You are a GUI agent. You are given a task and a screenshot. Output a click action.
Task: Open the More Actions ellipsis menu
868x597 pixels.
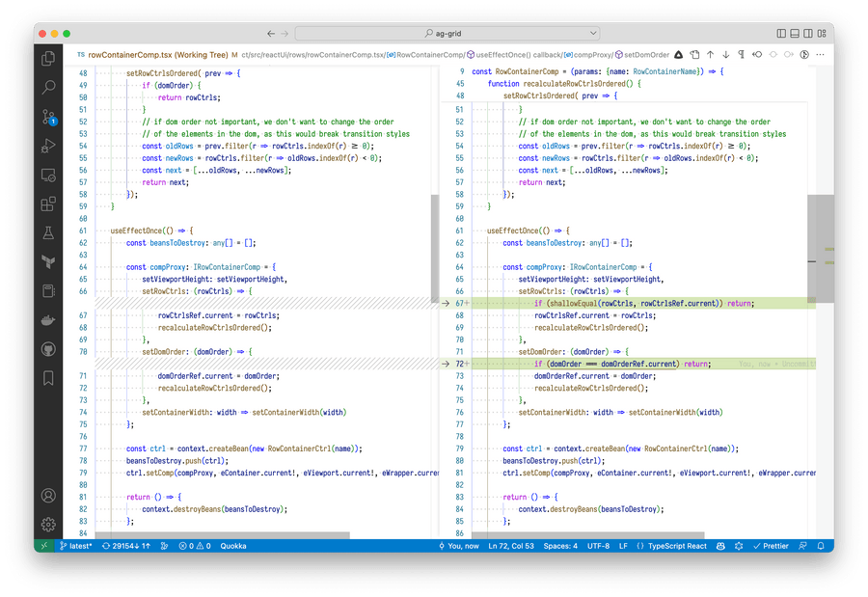point(819,54)
